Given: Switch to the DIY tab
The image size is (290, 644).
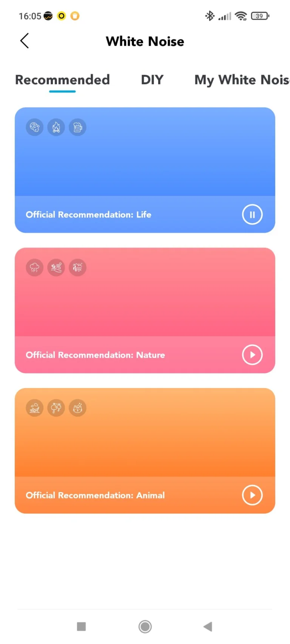Looking at the screenshot, I should pos(152,80).
